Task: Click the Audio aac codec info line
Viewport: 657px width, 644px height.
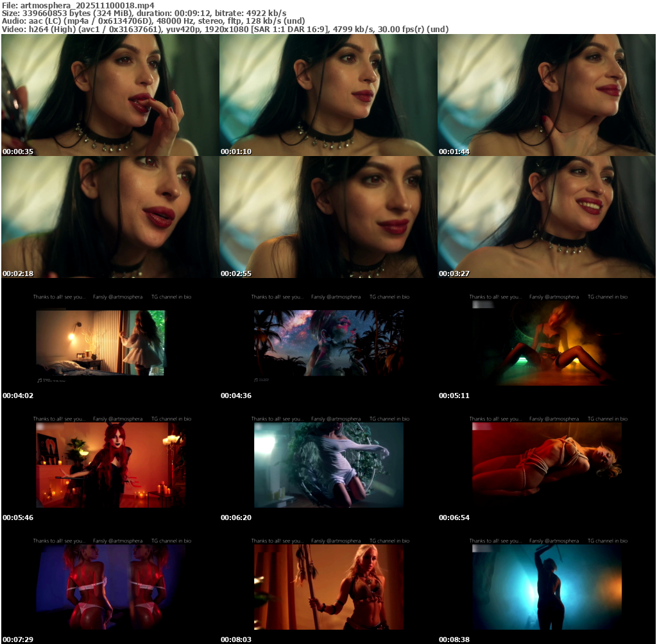Action: tap(153, 21)
